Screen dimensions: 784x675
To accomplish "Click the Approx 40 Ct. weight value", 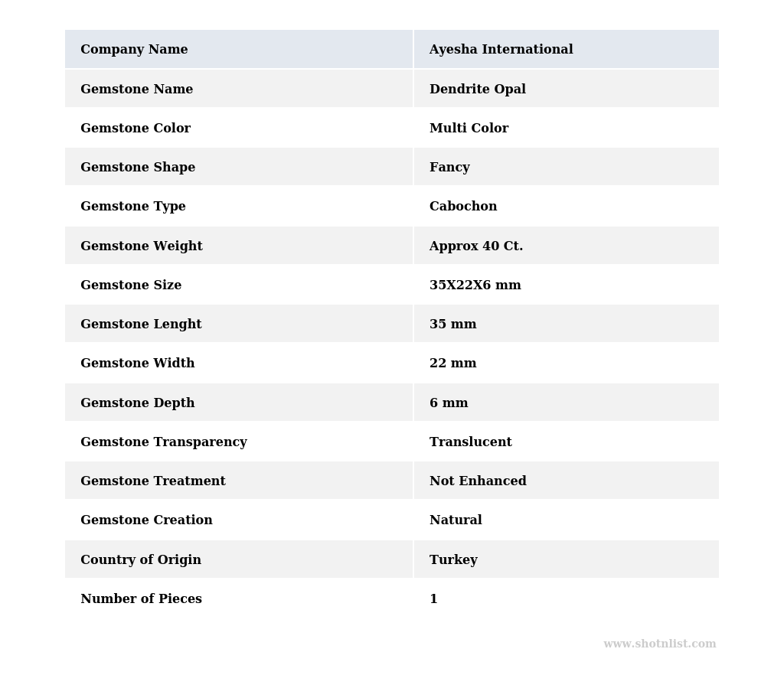I will point(475,246).
